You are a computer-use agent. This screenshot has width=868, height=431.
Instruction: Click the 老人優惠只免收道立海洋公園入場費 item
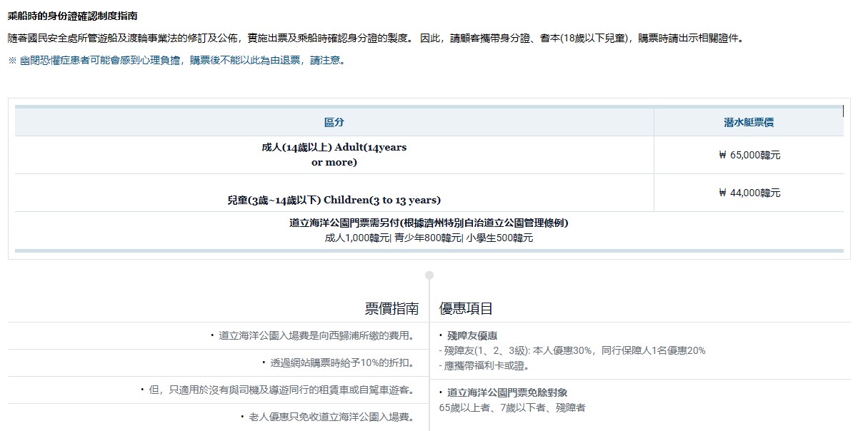tap(328, 417)
